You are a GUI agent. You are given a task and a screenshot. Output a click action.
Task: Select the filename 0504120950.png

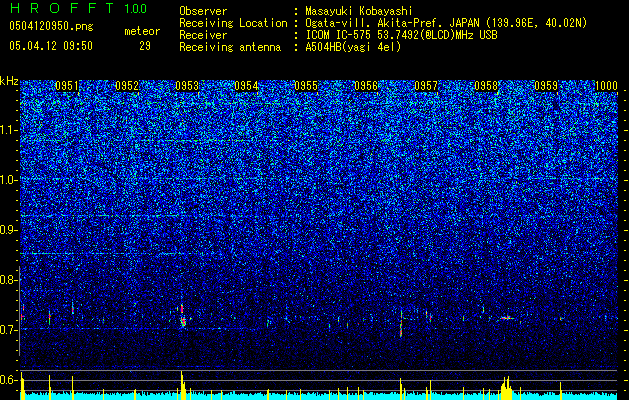coord(51,26)
